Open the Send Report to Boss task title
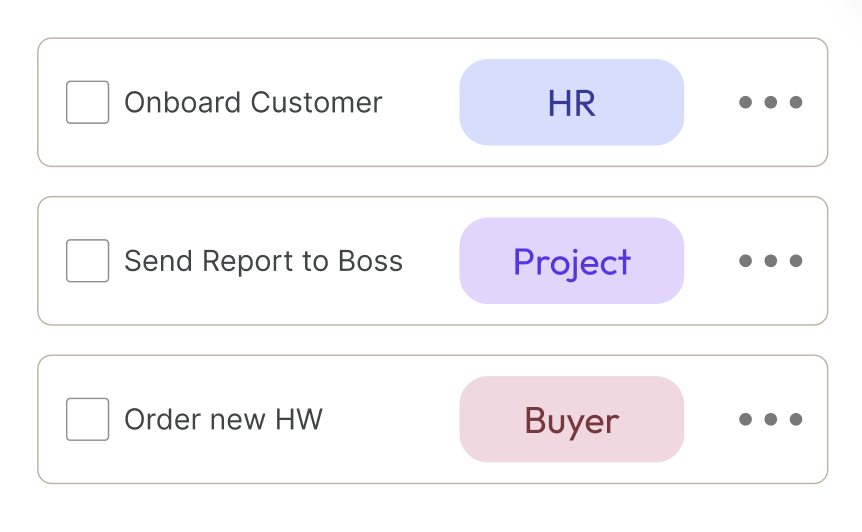 [x=263, y=261]
